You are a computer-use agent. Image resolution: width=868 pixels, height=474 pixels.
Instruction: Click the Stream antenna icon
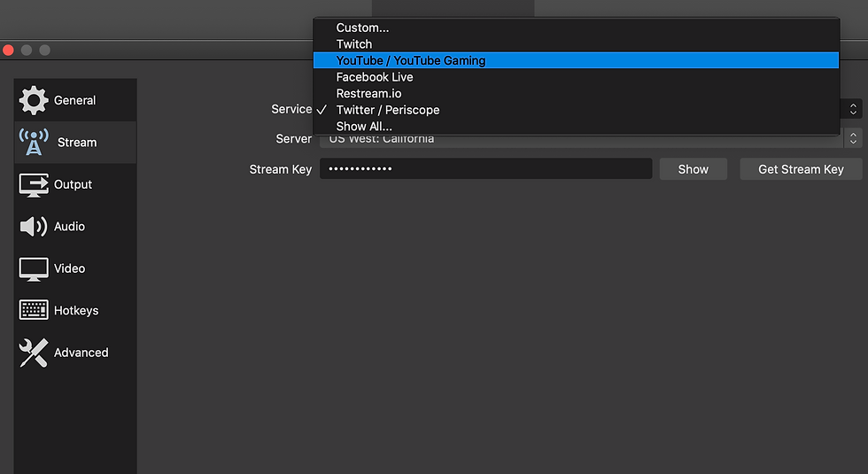tap(34, 142)
